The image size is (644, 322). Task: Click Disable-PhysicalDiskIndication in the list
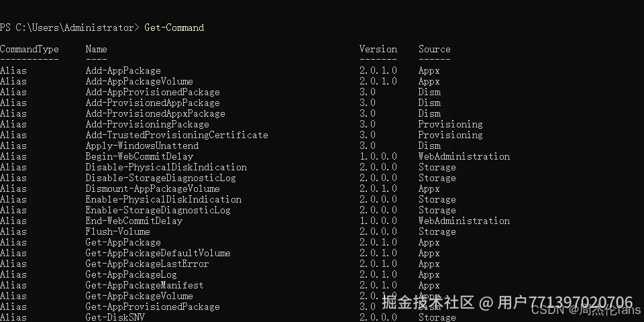tap(166, 167)
